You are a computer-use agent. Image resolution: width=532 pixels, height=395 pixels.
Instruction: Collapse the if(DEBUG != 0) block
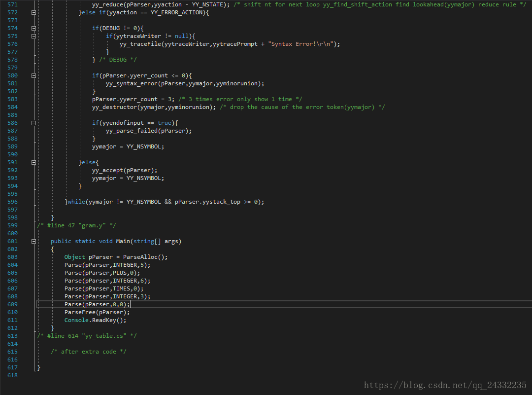click(33, 28)
